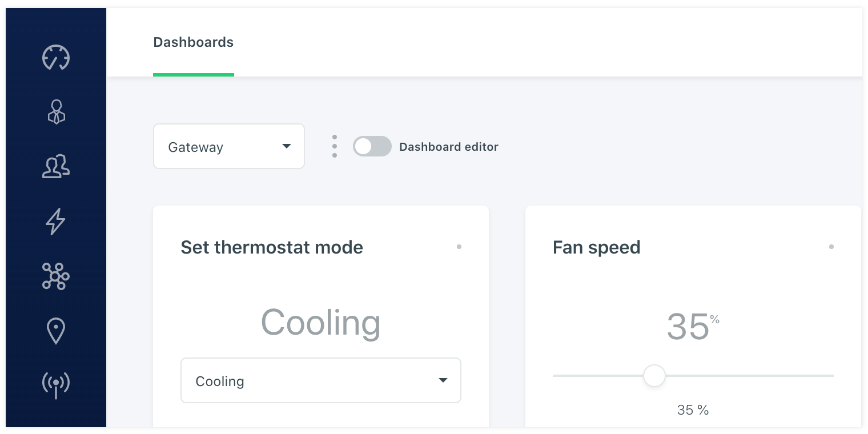The width and height of the screenshot is (868, 434).
Task: Click the Fan speed slider handle
Action: pos(654,376)
